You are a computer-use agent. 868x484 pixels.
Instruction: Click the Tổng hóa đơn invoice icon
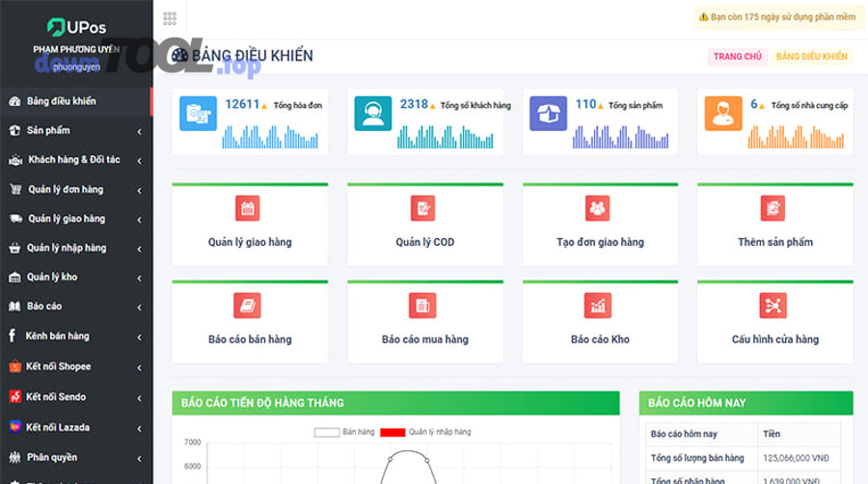coord(198,114)
